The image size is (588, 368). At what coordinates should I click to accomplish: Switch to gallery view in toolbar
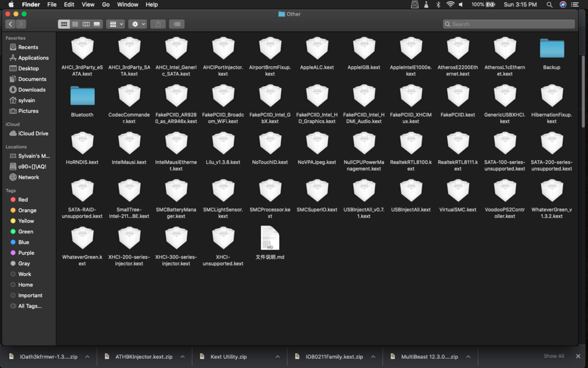(x=97, y=24)
